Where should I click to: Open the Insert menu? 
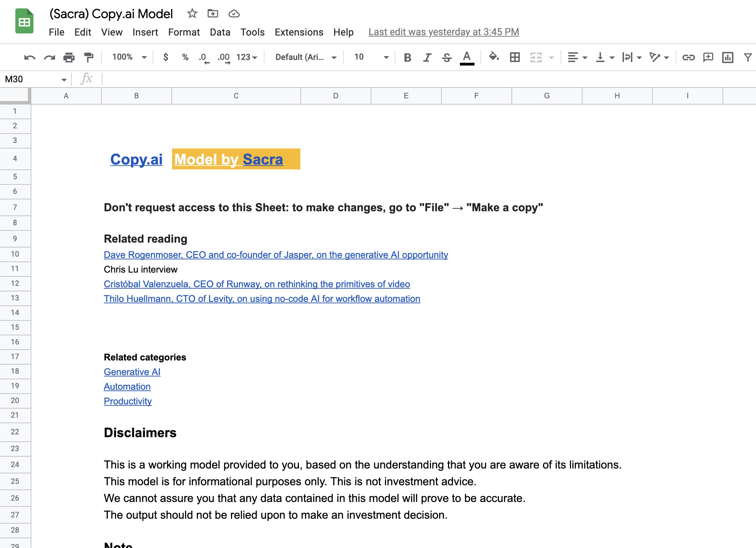tap(145, 32)
